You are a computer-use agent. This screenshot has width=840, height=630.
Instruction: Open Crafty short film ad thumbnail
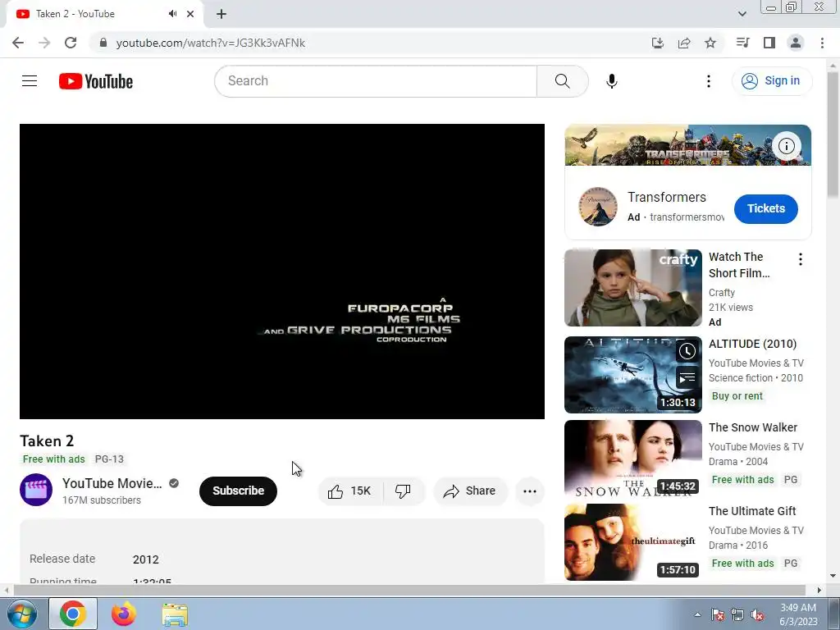pos(632,288)
